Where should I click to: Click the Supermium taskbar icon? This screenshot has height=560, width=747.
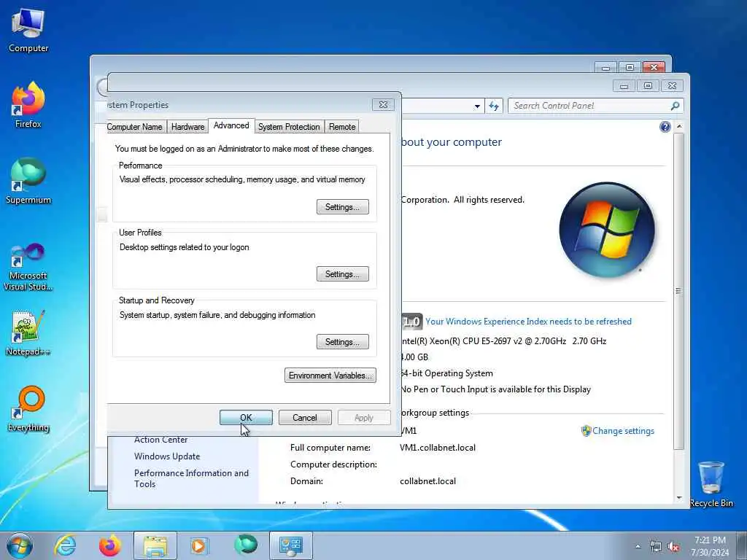[x=246, y=545]
